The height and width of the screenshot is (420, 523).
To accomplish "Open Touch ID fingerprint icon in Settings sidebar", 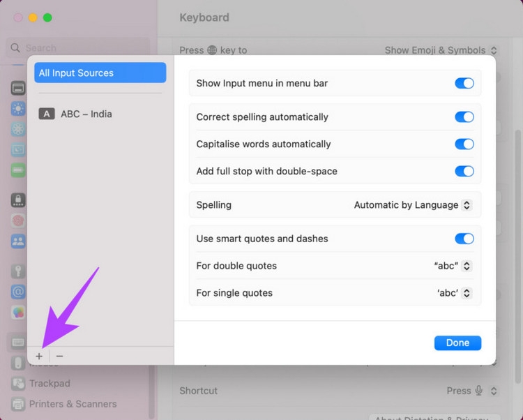I will pos(18,220).
